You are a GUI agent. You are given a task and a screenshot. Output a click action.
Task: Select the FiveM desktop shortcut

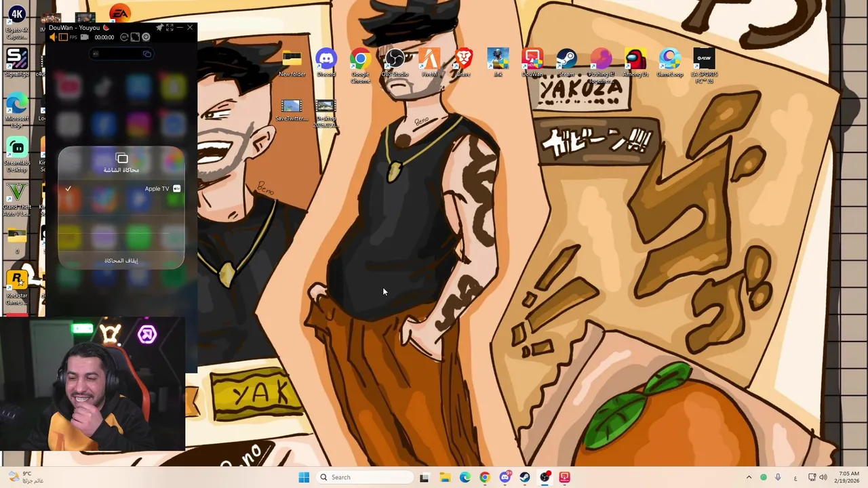[429, 62]
